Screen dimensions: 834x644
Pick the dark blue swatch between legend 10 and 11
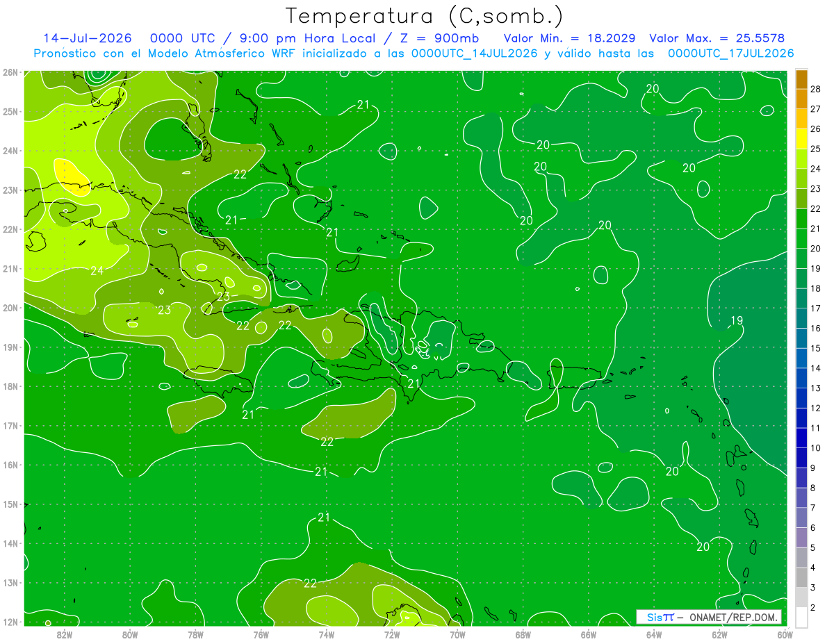click(x=802, y=438)
